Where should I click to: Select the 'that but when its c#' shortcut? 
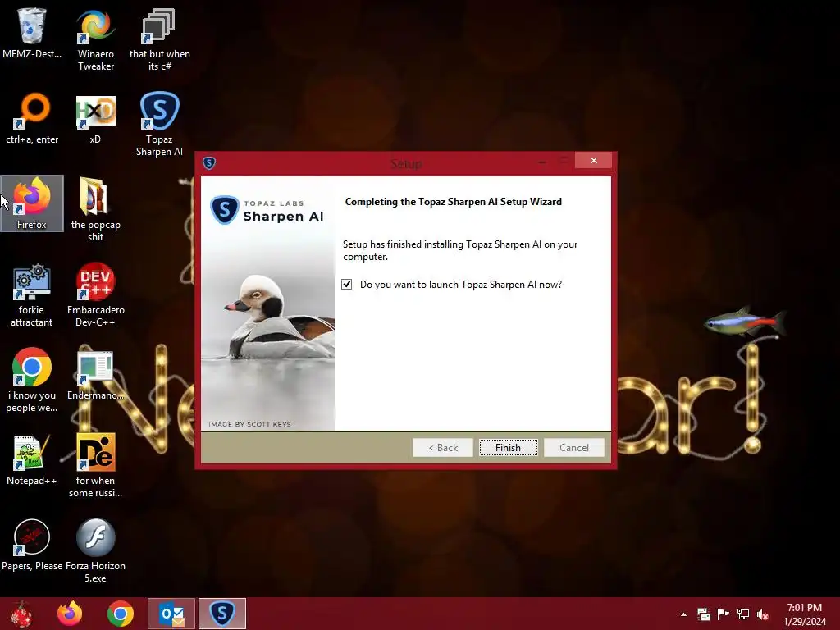pyautogui.click(x=159, y=39)
